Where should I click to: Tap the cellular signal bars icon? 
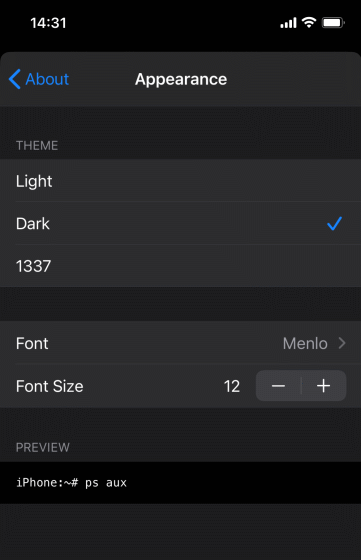(x=288, y=23)
